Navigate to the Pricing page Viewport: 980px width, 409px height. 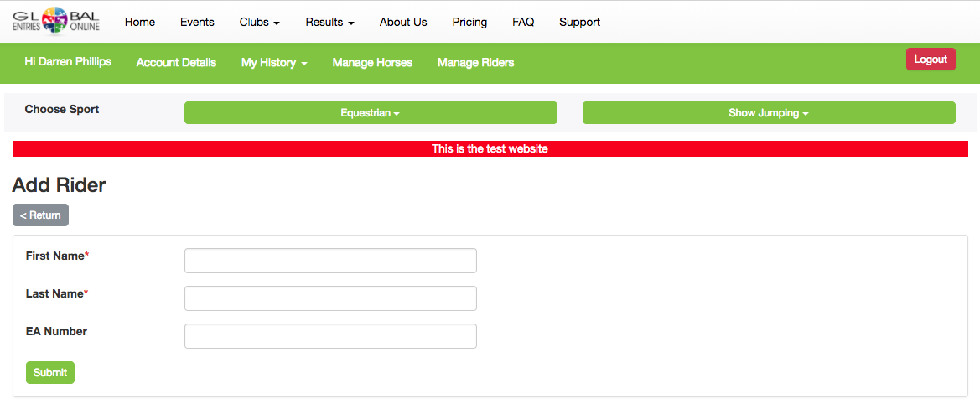click(x=469, y=23)
